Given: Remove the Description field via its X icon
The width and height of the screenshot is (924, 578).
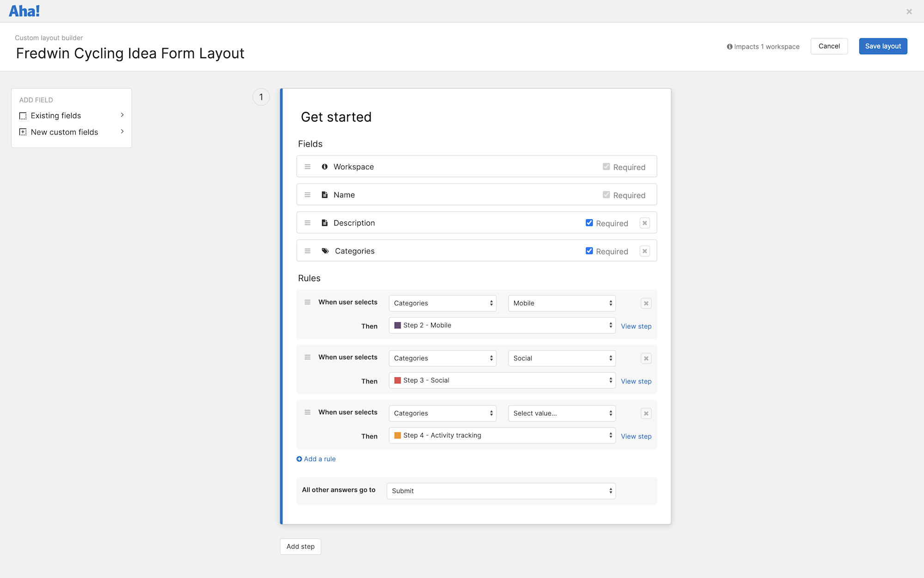Looking at the screenshot, I should coord(644,222).
